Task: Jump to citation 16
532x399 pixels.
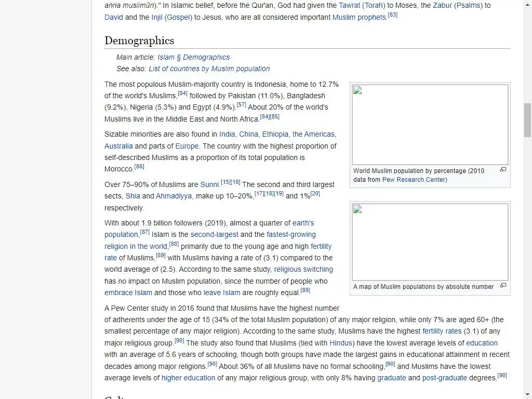Action: pos(235,182)
